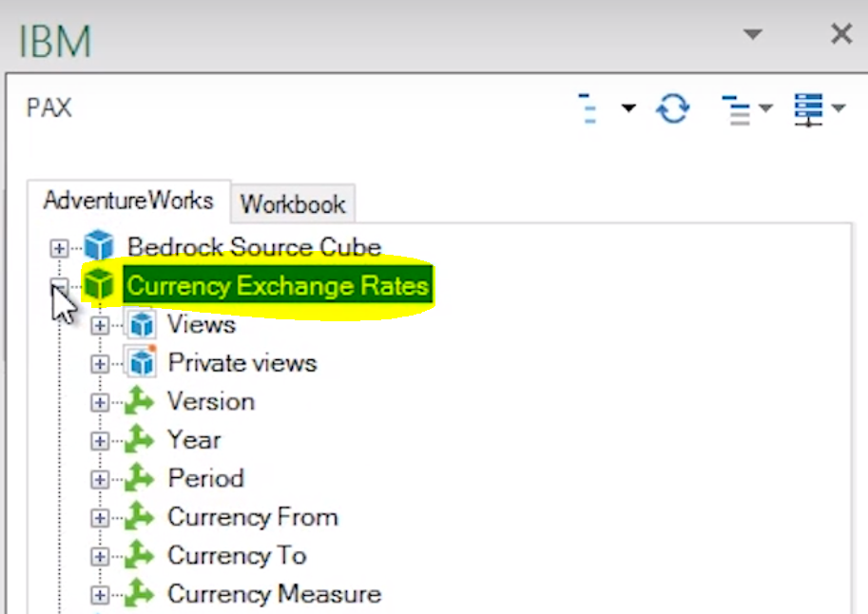Click the tree view icon beside PAX
868x614 pixels.
(588, 108)
